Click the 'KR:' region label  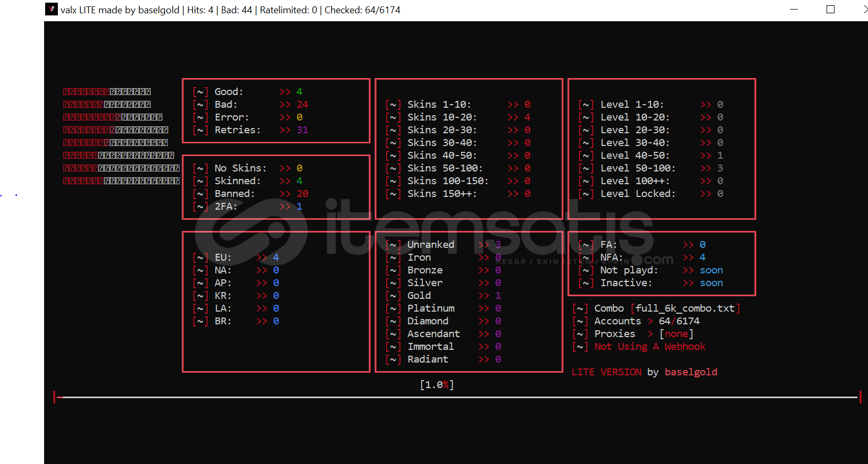pos(223,296)
